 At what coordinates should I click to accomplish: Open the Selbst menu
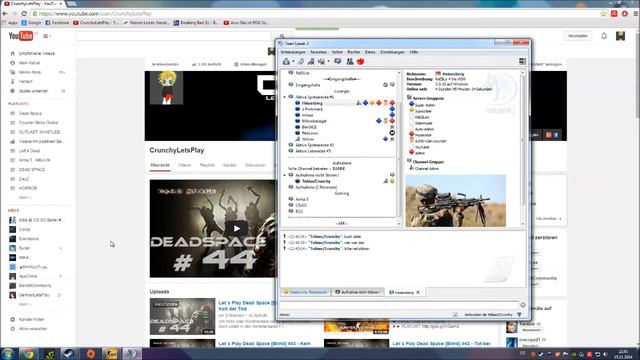pyautogui.click(x=337, y=52)
